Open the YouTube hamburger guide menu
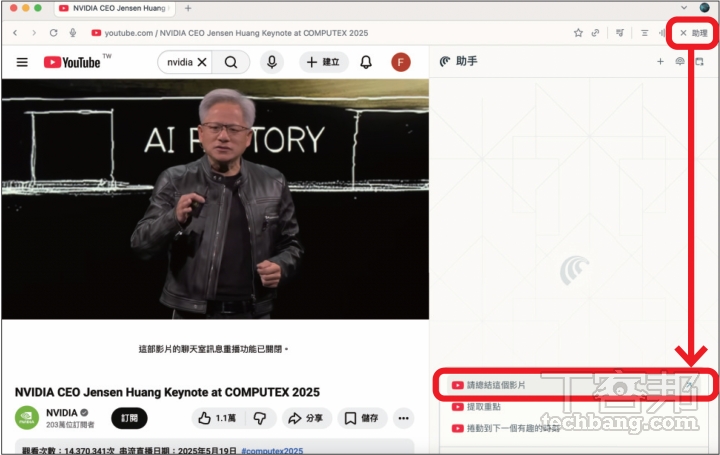 pyautogui.click(x=22, y=62)
